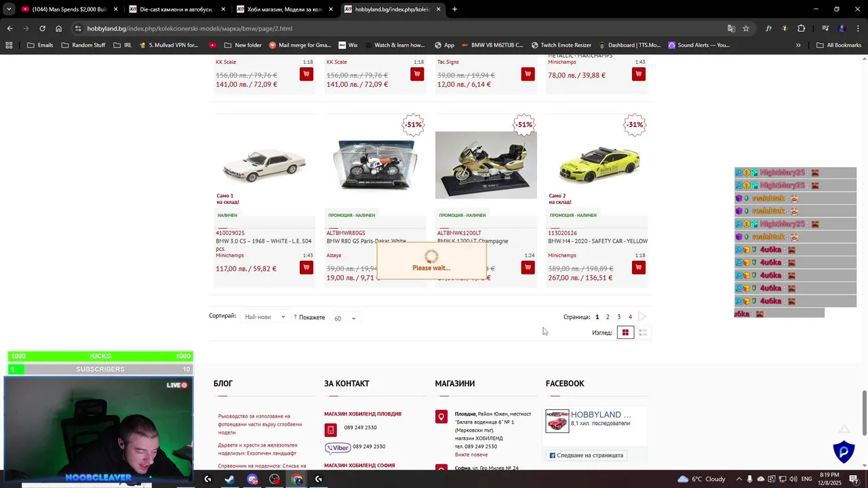868x488 pixels.
Task: Go to results page 4
Action: click(x=630, y=317)
